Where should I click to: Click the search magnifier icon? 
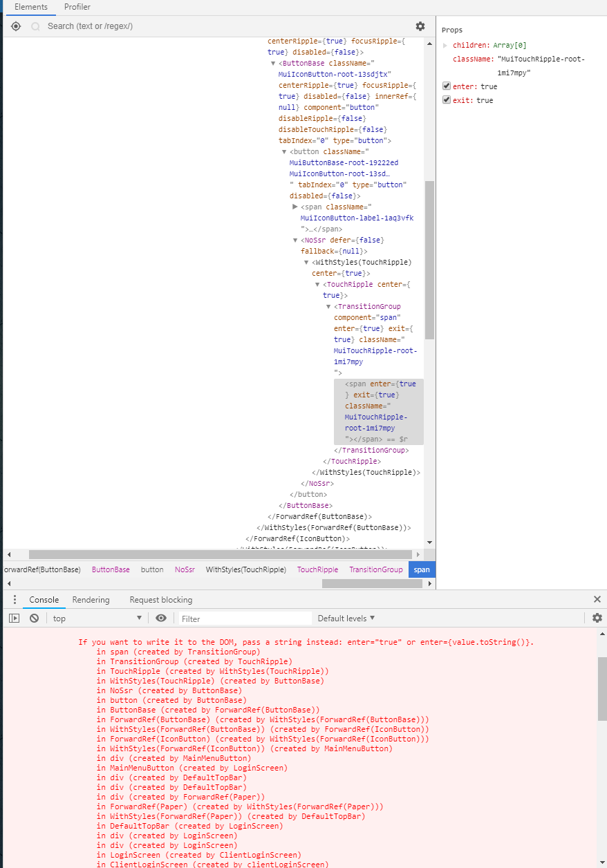pos(34,26)
